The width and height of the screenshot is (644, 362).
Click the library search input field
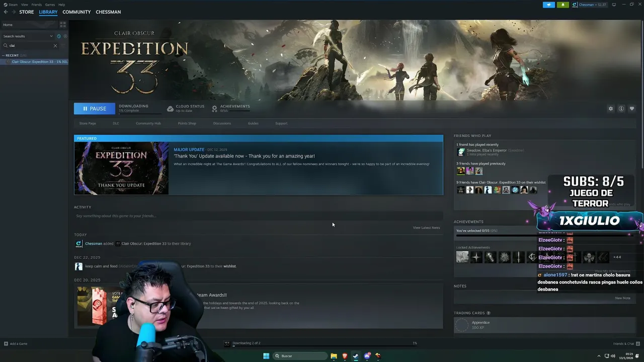[29, 46]
